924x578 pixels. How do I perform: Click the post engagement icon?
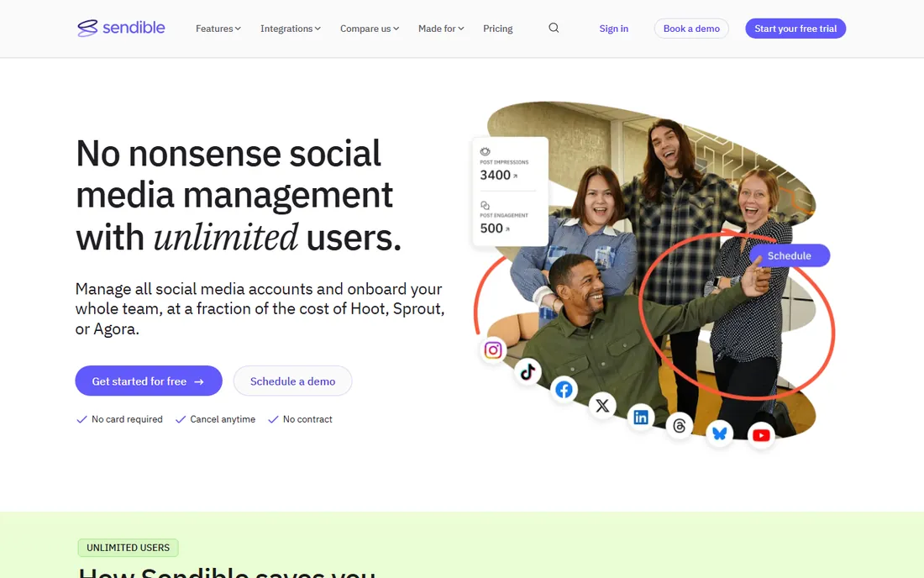tap(485, 205)
